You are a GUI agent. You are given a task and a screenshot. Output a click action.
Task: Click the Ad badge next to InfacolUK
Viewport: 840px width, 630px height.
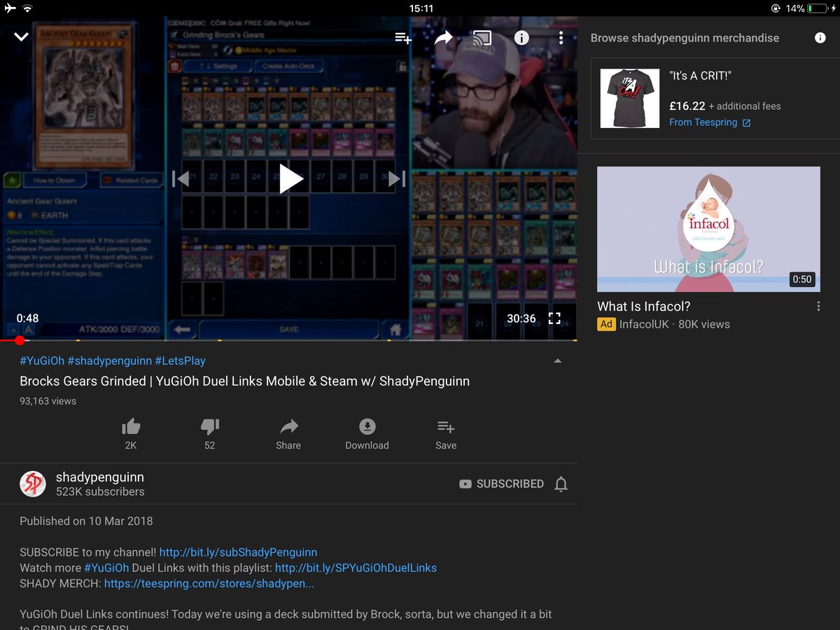tap(606, 324)
